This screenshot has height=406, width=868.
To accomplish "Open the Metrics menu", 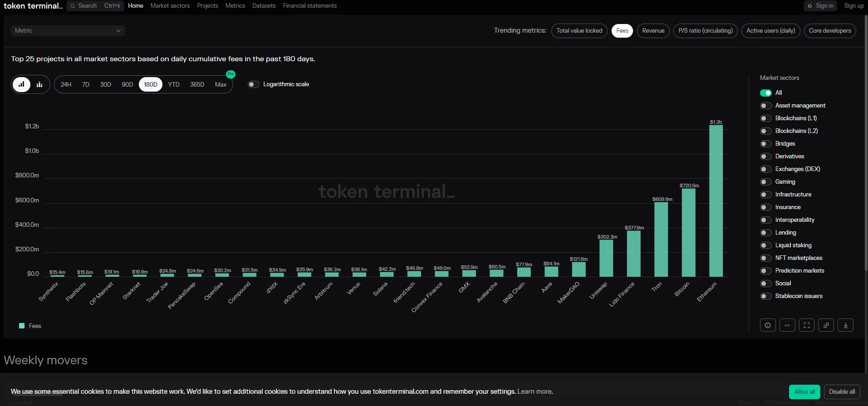I will click(x=235, y=6).
